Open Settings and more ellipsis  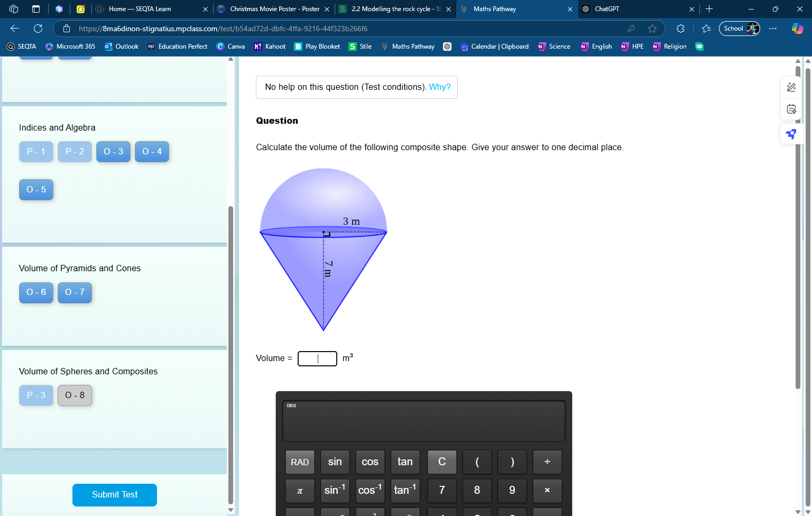point(773,29)
